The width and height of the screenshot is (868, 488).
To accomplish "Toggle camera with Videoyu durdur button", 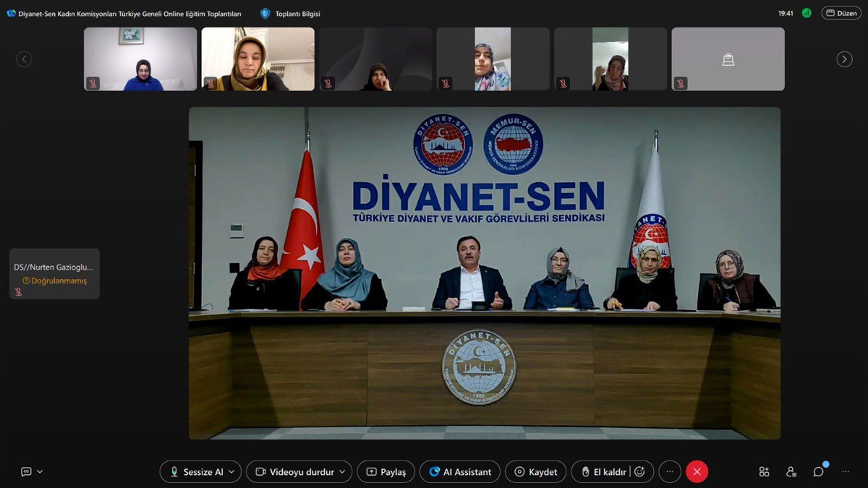I will (x=294, y=472).
